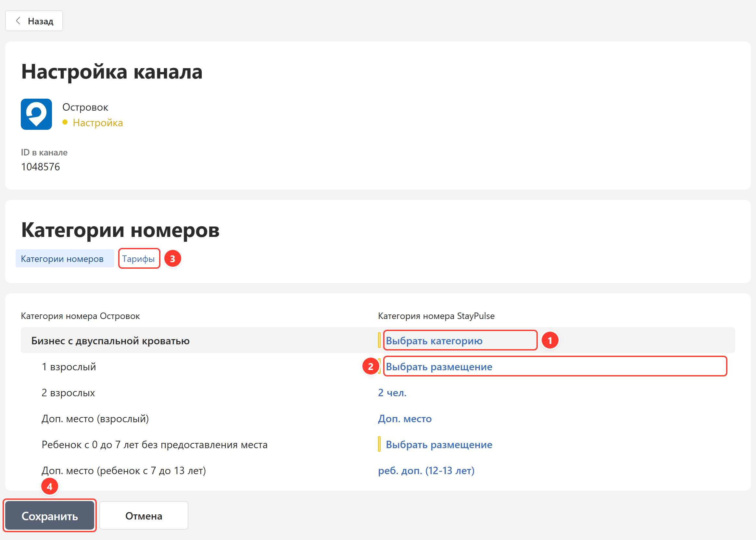The width and height of the screenshot is (756, 540).
Task: Click the 1 взрослый row label
Action: pos(69,366)
